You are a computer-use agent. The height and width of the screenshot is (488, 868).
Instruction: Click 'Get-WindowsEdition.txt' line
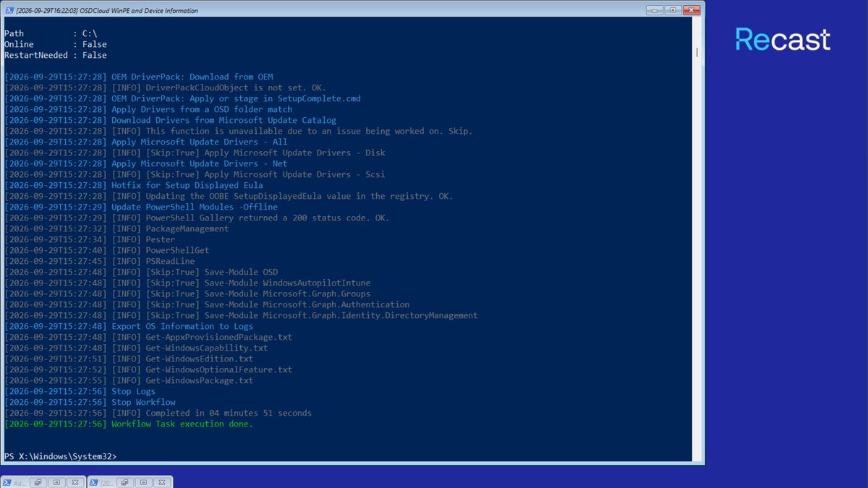coord(129,359)
